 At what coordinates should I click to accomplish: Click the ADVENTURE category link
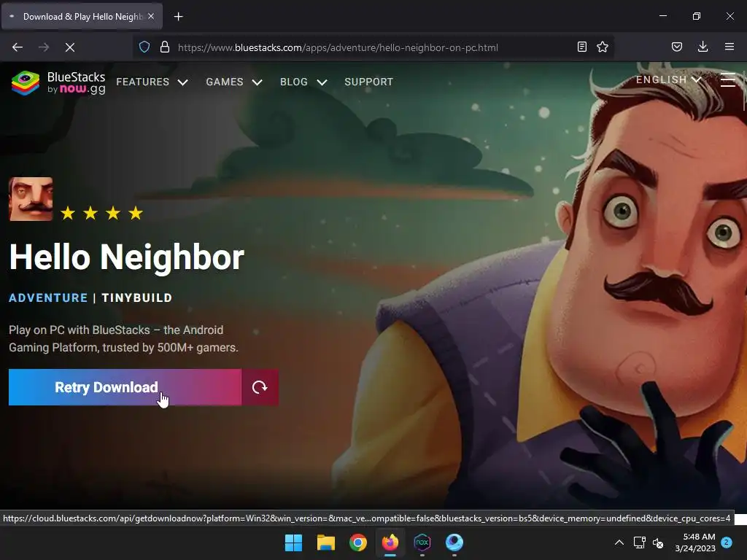[x=48, y=298]
